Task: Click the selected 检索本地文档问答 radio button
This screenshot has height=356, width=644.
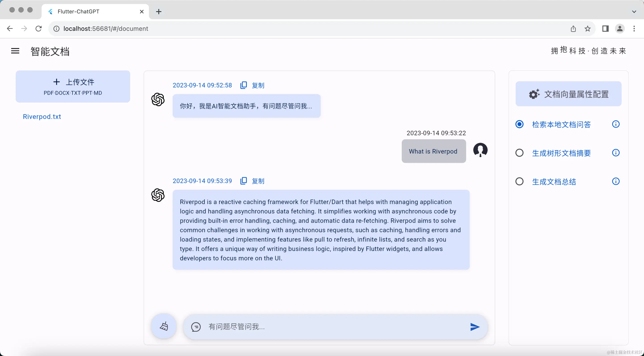Action: click(x=519, y=124)
